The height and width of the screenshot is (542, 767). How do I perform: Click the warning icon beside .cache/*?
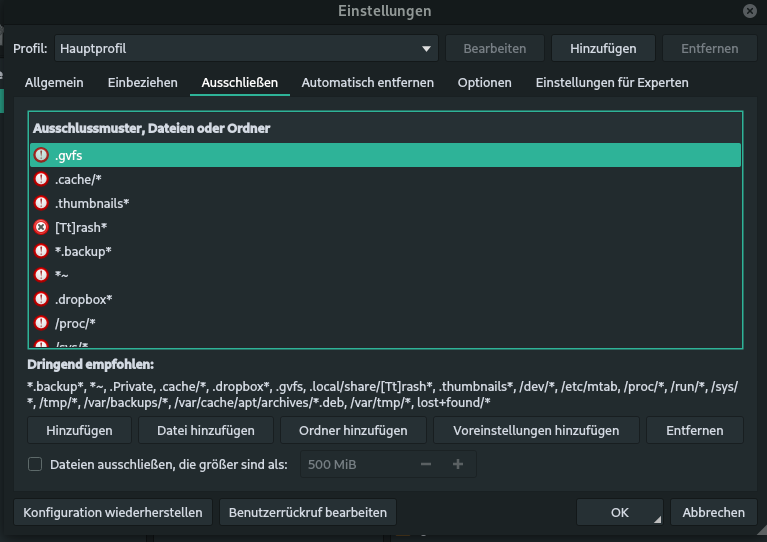(41, 179)
